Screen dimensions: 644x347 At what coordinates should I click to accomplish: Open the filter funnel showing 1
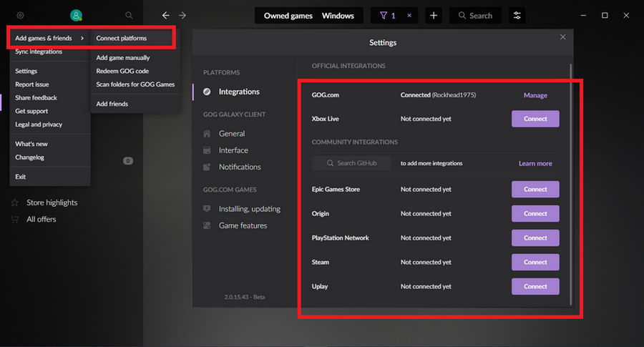point(388,16)
